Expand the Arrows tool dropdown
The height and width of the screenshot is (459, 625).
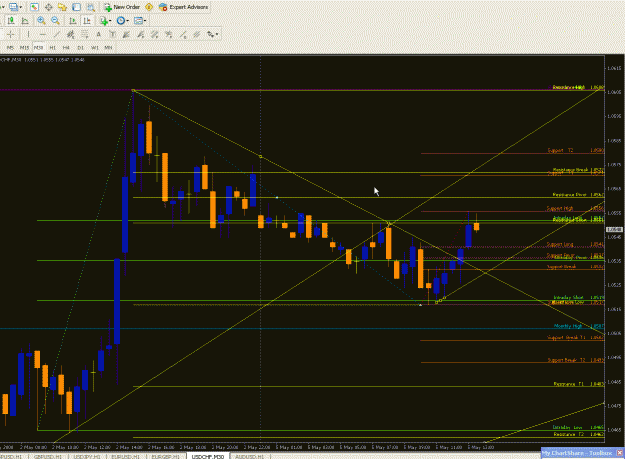click(x=217, y=35)
